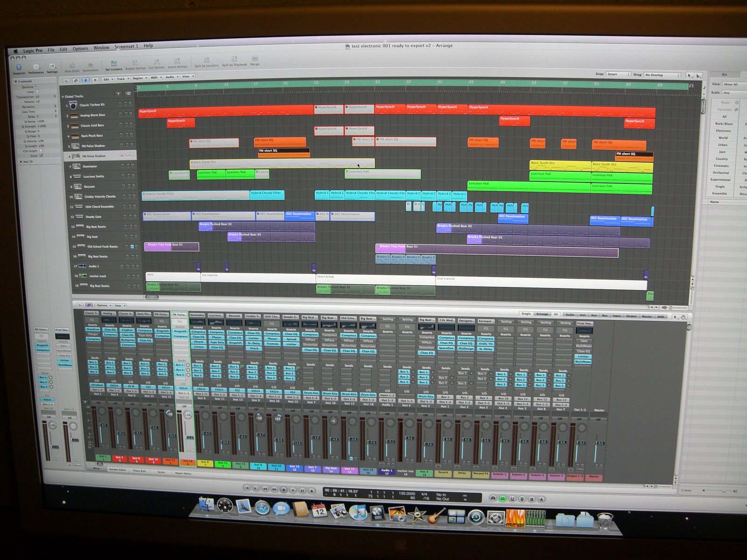Open the Snap Smart dropdown
The width and height of the screenshot is (747, 560).
click(618, 74)
